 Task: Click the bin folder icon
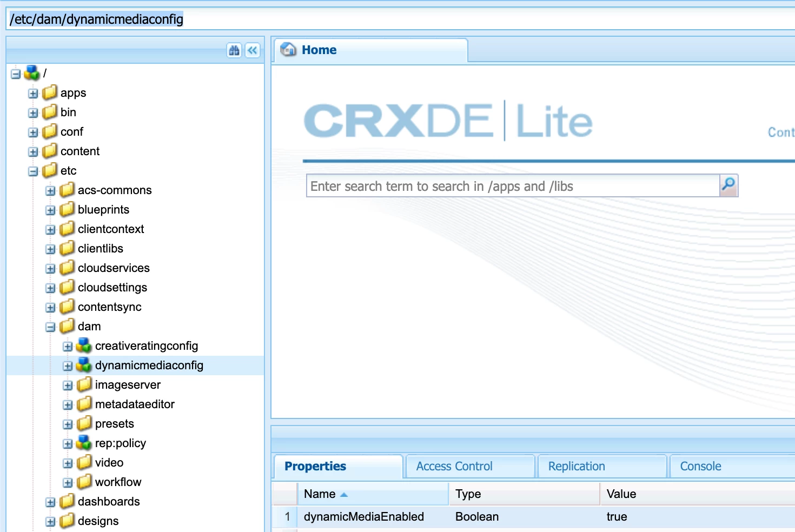coord(50,112)
